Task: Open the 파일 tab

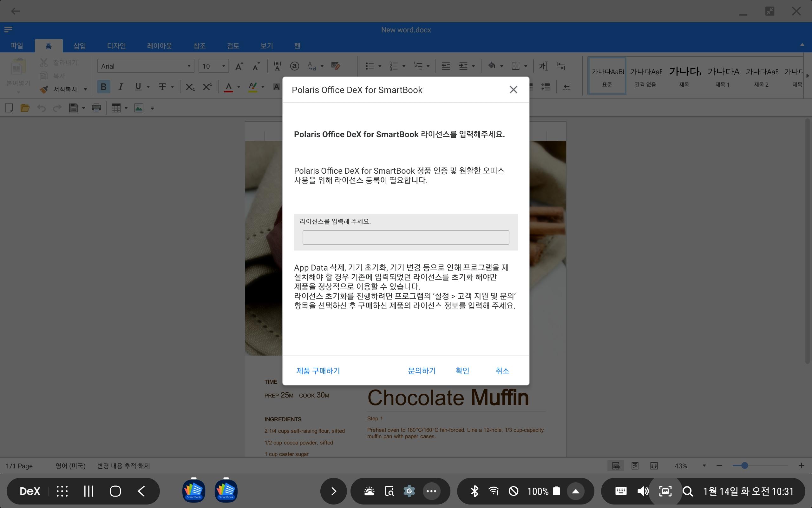Action: [x=17, y=46]
